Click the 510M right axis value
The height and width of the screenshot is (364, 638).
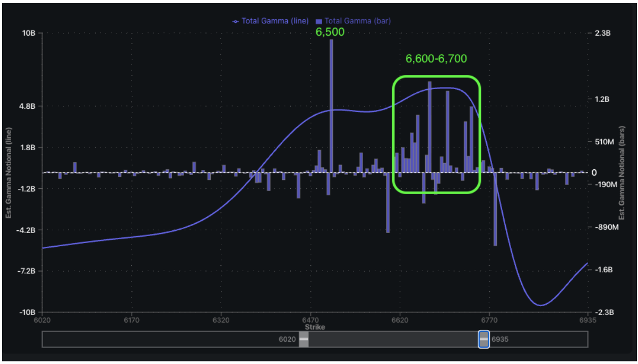604,142
